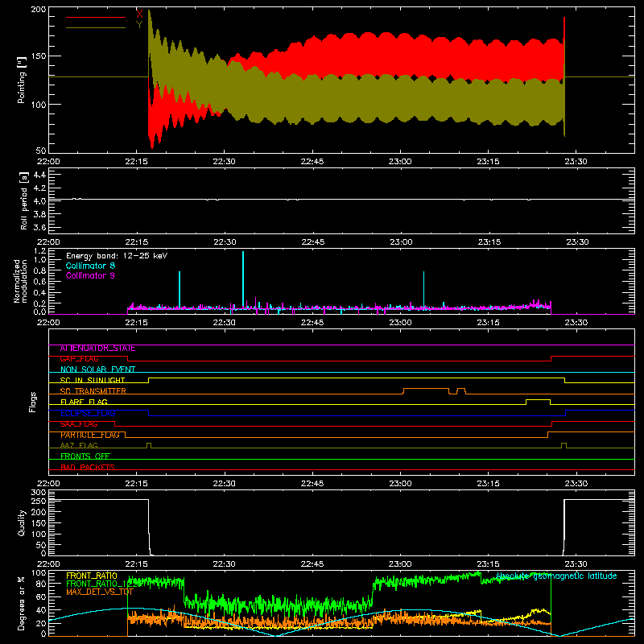This screenshot has width=644, height=644.
Task: Click the NON_SOLAR_EVENT flag label
Action: [x=97, y=369]
